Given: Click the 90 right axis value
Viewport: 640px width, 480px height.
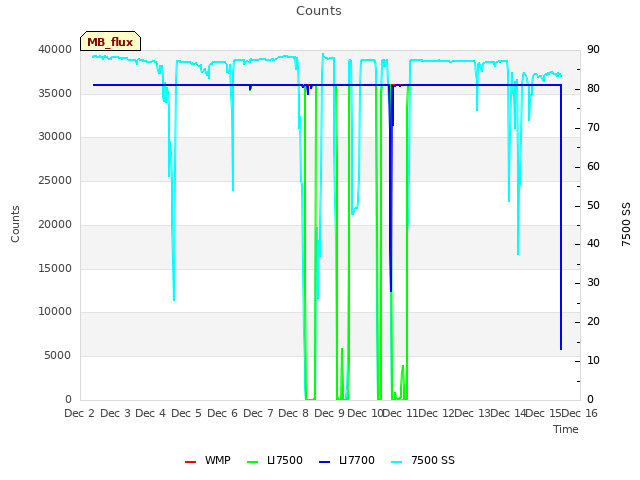Looking at the screenshot, I should (593, 49).
